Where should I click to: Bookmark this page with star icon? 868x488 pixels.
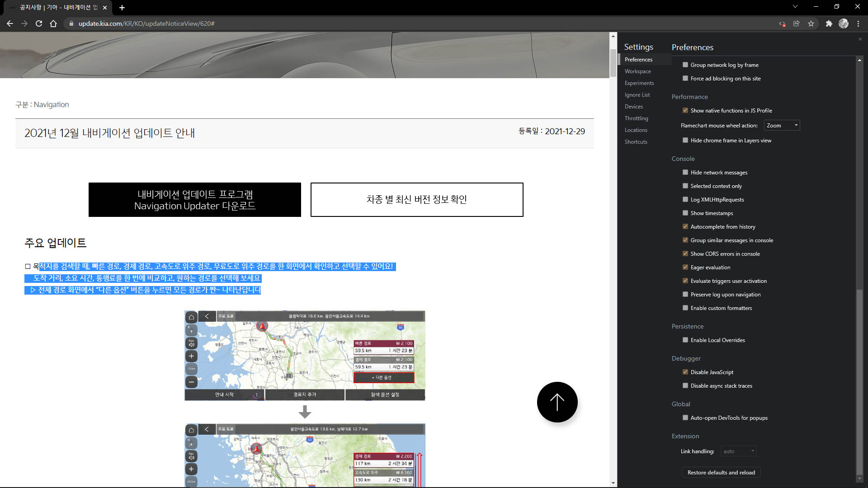tap(811, 23)
